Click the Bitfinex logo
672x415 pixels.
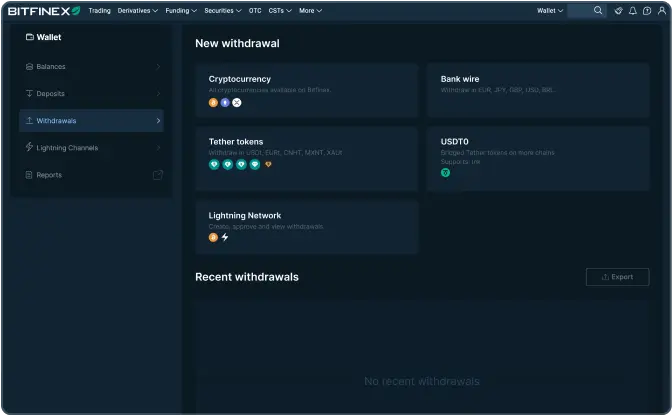coord(44,11)
